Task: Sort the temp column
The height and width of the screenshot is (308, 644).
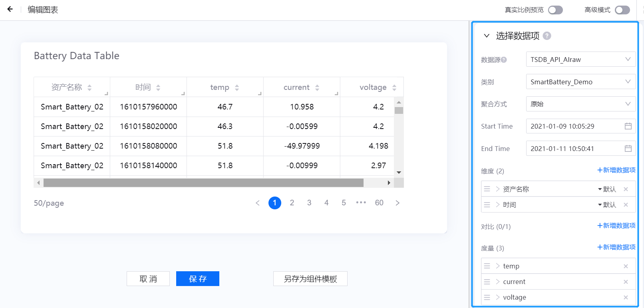Action: pos(237,87)
